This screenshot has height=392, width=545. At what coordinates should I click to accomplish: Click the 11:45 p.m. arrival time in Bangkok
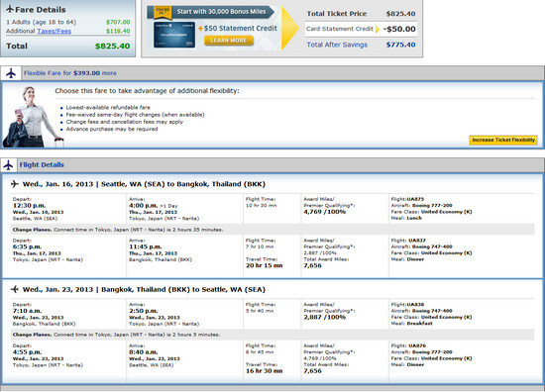(146, 246)
